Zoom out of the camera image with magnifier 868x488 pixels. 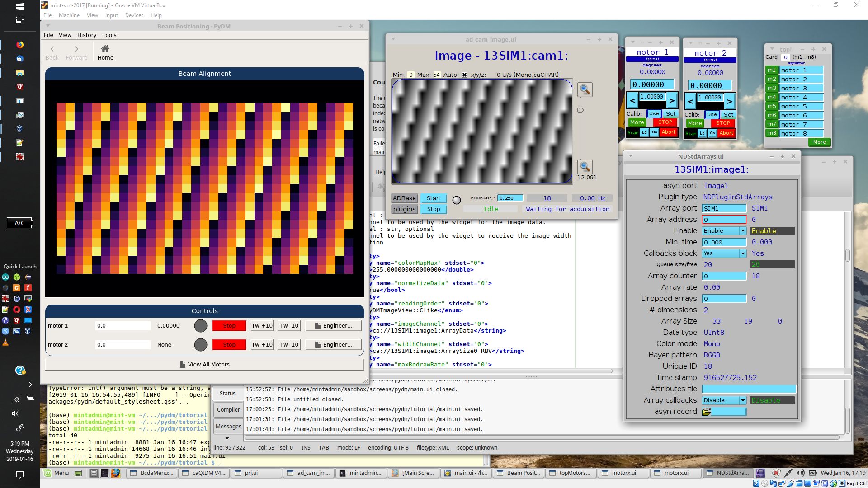585,166
